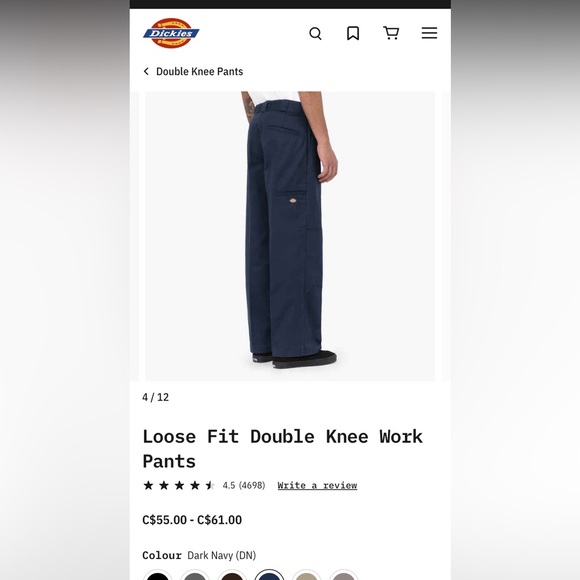
Task: Select the khaki colour swatch
Action: 306,575
